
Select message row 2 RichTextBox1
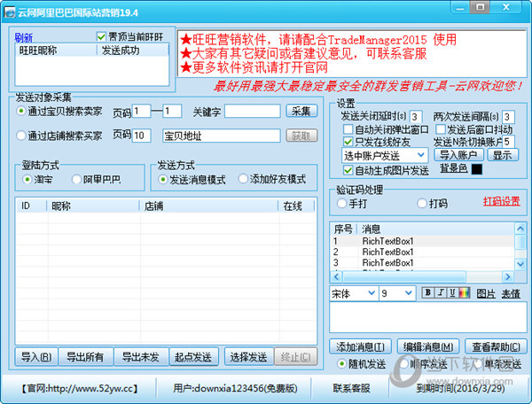point(422,252)
